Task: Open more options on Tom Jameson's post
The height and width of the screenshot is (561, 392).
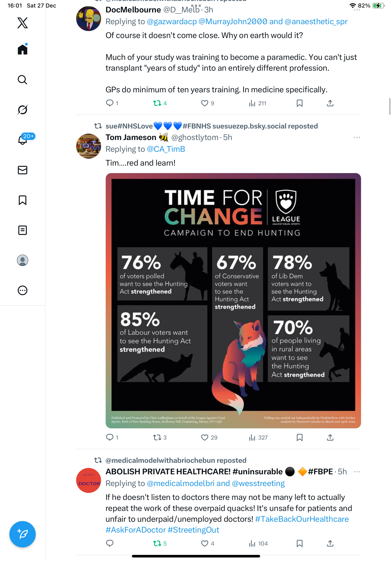Action: coord(357,138)
